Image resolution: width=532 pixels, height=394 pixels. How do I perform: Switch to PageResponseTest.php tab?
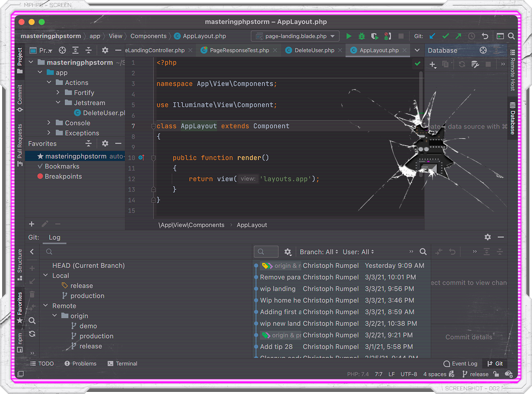pos(240,50)
